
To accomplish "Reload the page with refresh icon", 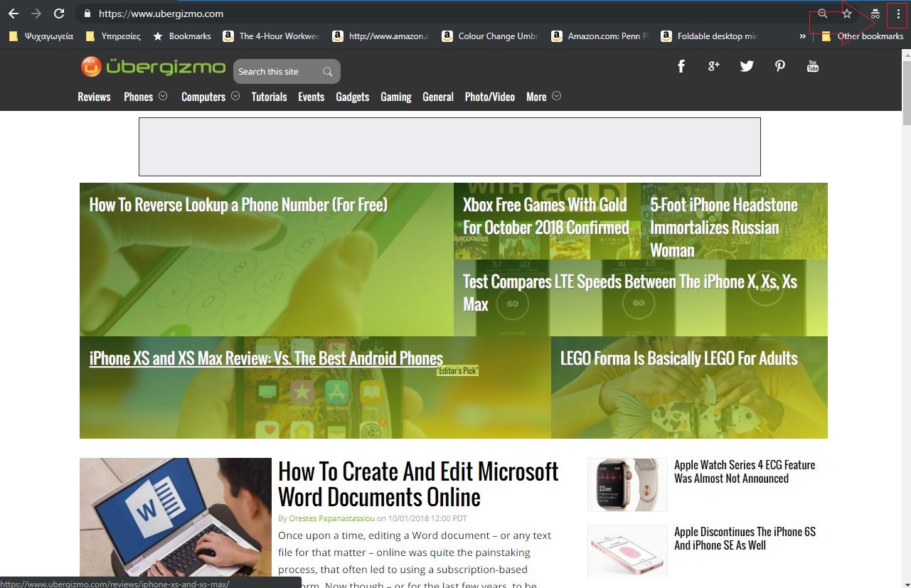I will 60,14.
